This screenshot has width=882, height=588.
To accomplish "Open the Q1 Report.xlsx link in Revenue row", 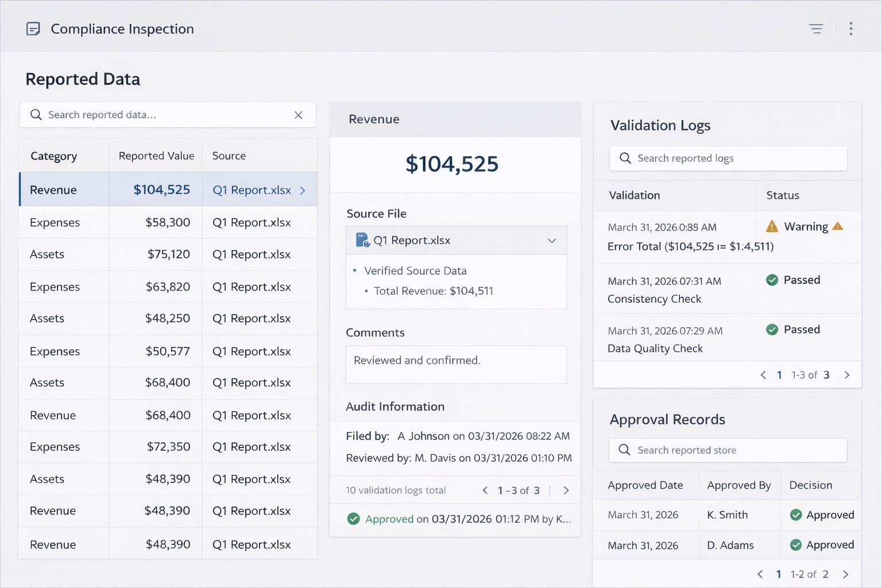I will point(252,190).
